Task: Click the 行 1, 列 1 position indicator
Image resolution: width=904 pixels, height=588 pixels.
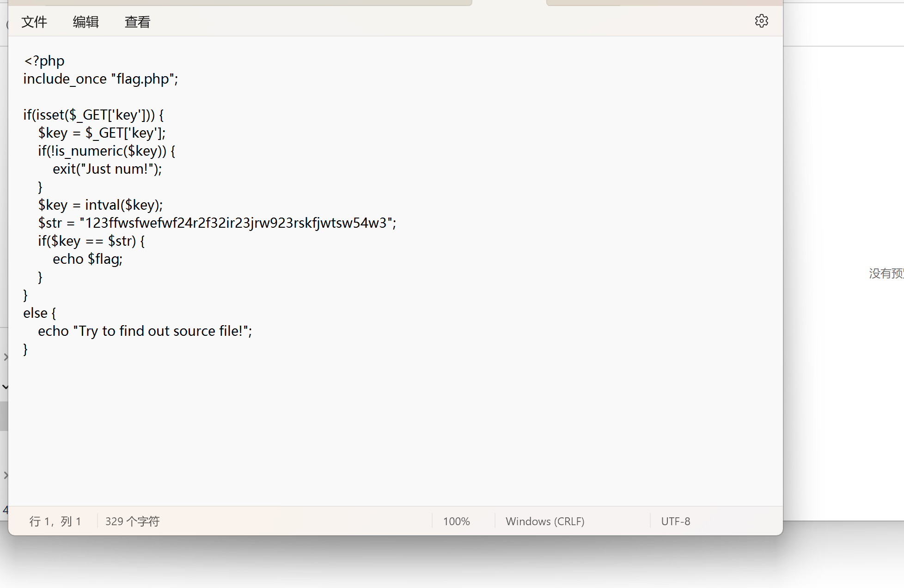Action: [x=55, y=521]
